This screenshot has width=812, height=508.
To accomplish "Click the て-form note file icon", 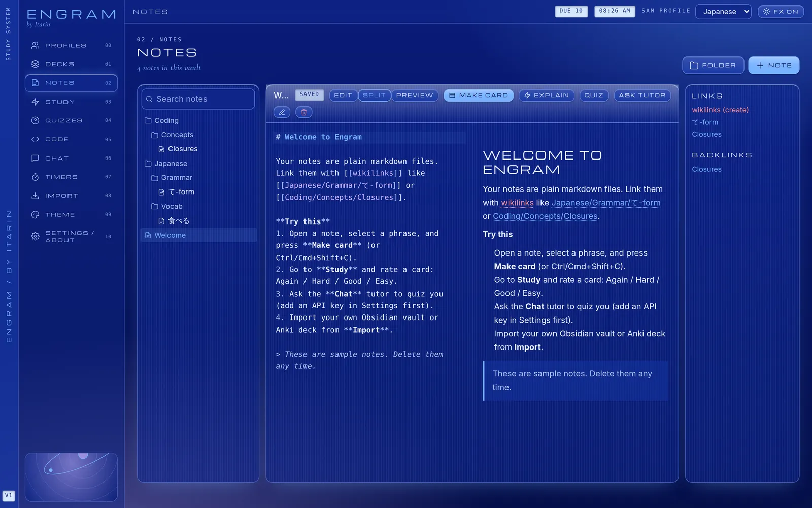I will 161,192.
